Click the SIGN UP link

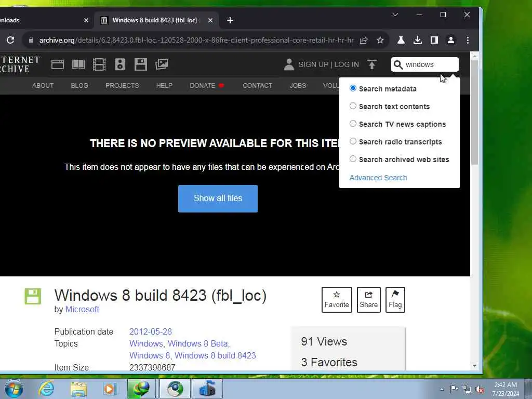[x=313, y=64]
